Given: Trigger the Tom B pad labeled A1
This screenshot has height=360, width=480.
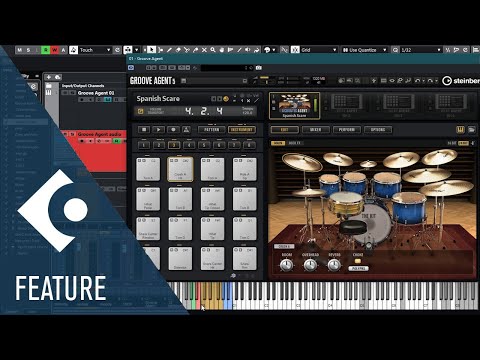Looking at the screenshot, I should tap(180, 199).
